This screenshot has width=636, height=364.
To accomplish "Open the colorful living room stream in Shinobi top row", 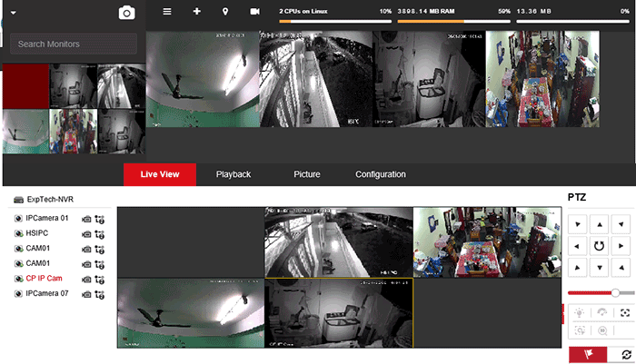I will point(542,80).
